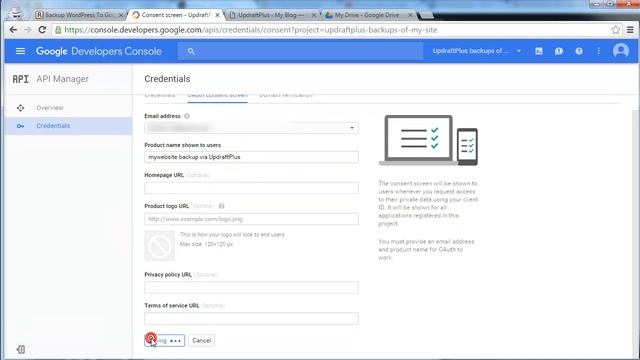Open the feedback speech-bubble icon

559,51
